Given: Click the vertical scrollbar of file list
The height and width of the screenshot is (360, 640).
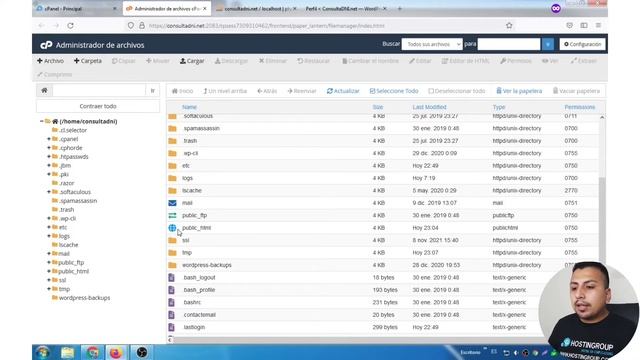Looking at the screenshot, I should [602, 220].
